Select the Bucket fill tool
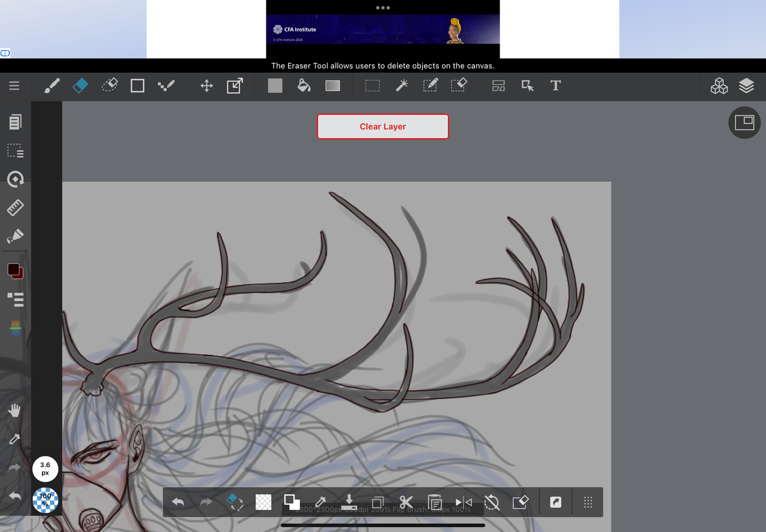The width and height of the screenshot is (766, 532). click(304, 86)
